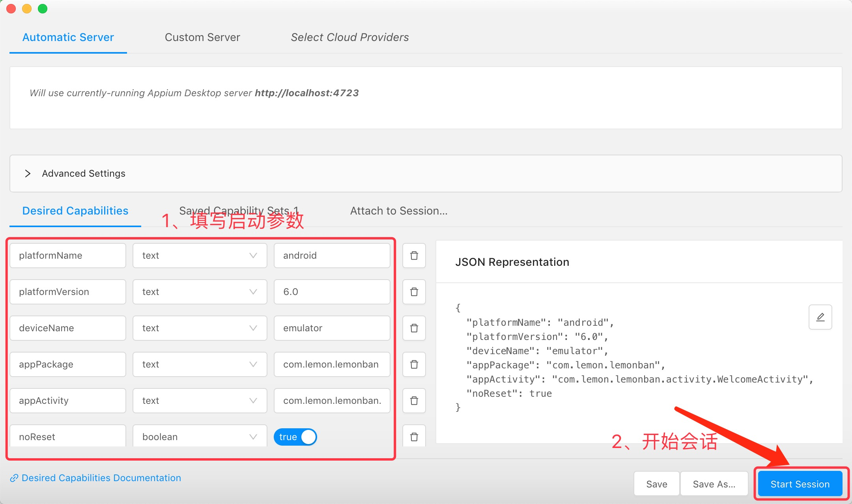This screenshot has height=504, width=852.
Task: Open type dropdown for platformName
Action: (x=200, y=256)
